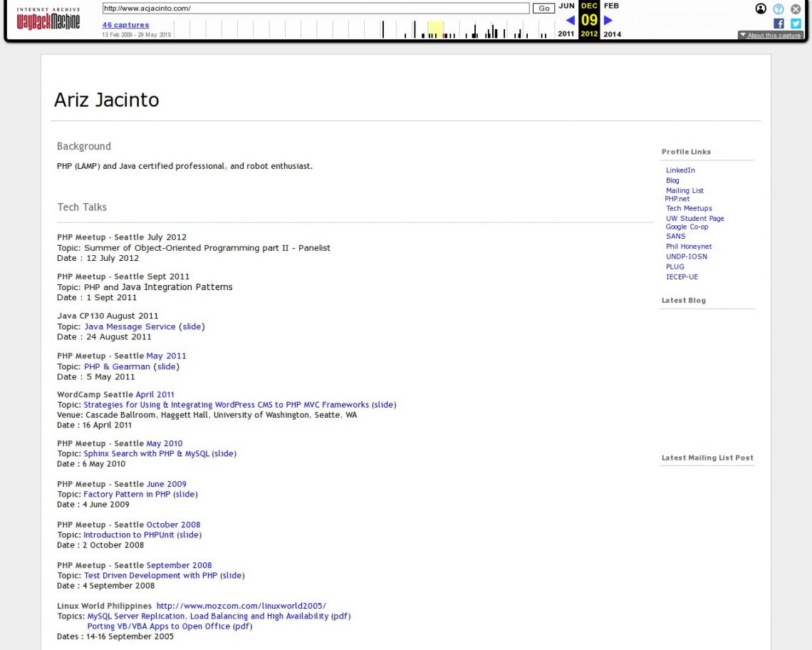Viewport: 812px width, 650px height.
Task: Open the Porting VB/VBA Apps to Open Office link
Action: coord(159,626)
